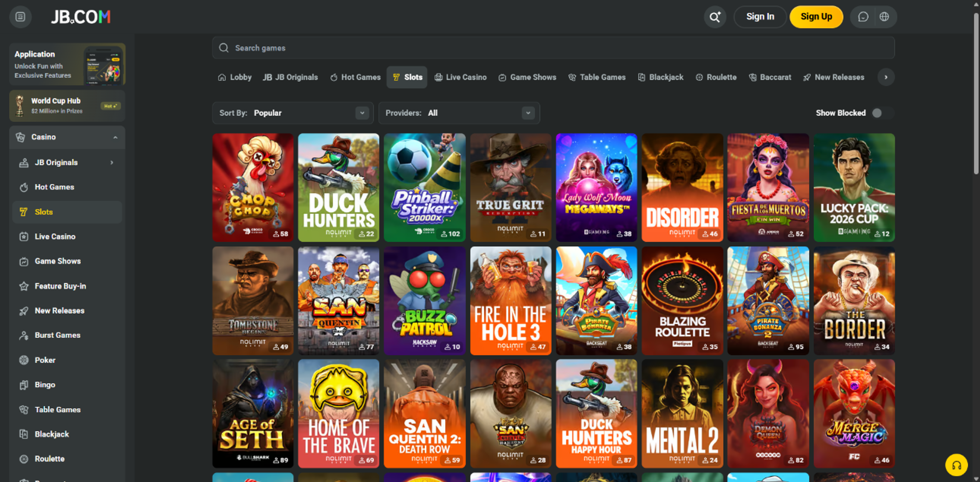This screenshot has height=482, width=980.
Task: Toggle the Show Blocked switch
Action: coord(883,113)
